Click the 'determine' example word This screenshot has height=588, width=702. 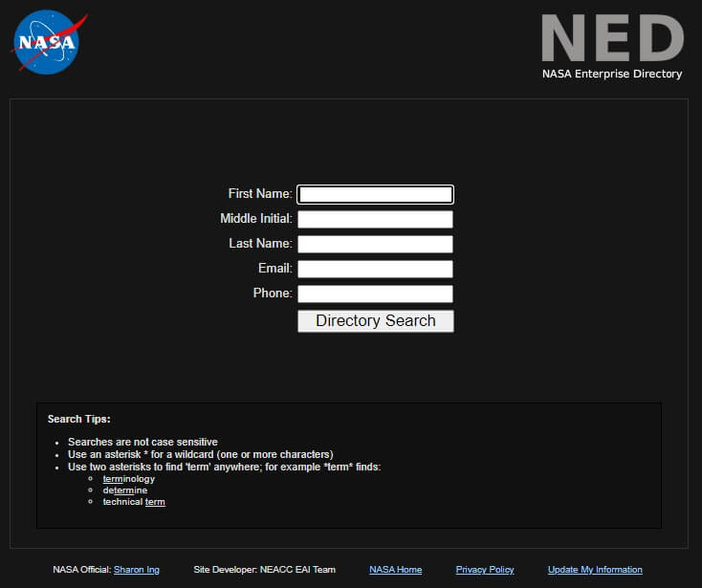pyautogui.click(x=124, y=490)
